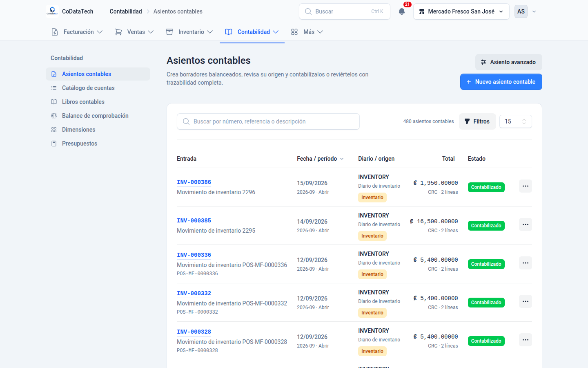Expand the Más menu

[307, 32]
